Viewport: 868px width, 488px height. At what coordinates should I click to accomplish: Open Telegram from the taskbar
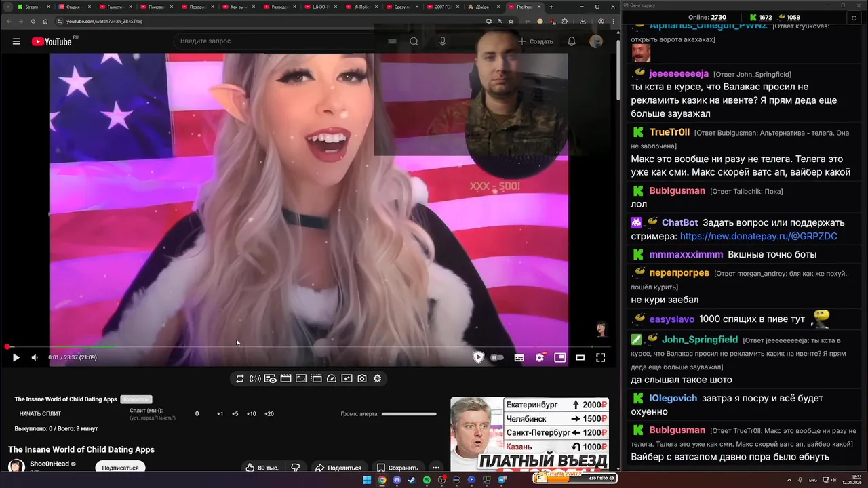(x=502, y=480)
